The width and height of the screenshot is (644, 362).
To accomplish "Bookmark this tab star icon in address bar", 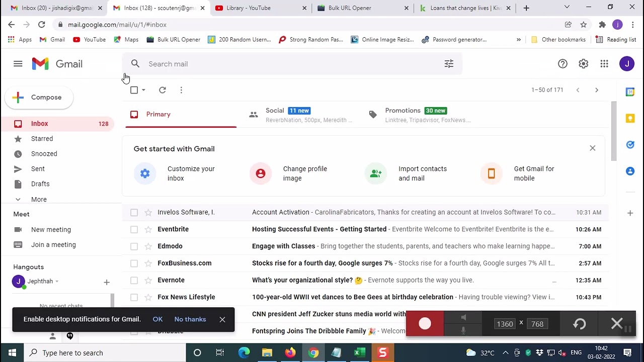I will tap(584, 25).
